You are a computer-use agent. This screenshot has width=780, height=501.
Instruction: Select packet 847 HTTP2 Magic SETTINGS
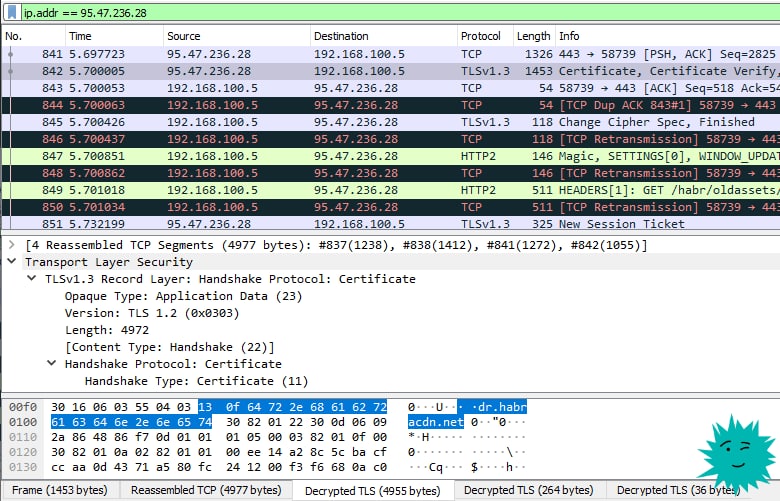[390, 156]
